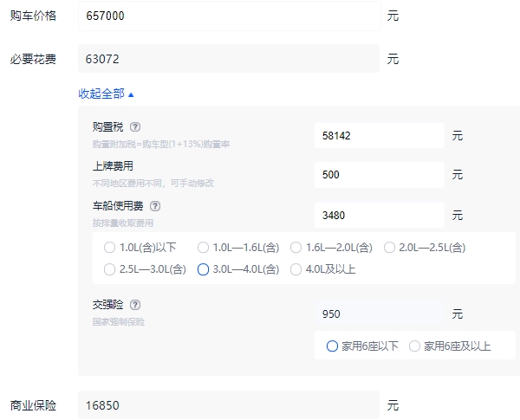
Task: Open the 车船使用费 help question-mark icon
Action: (x=155, y=206)
